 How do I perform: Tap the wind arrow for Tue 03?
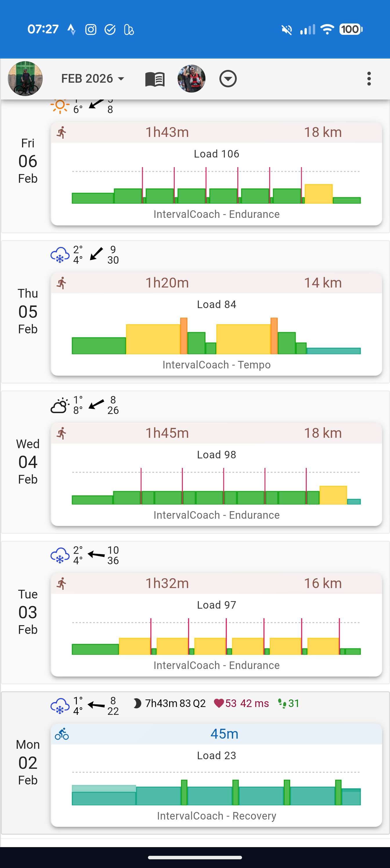(x=96, y=555)
